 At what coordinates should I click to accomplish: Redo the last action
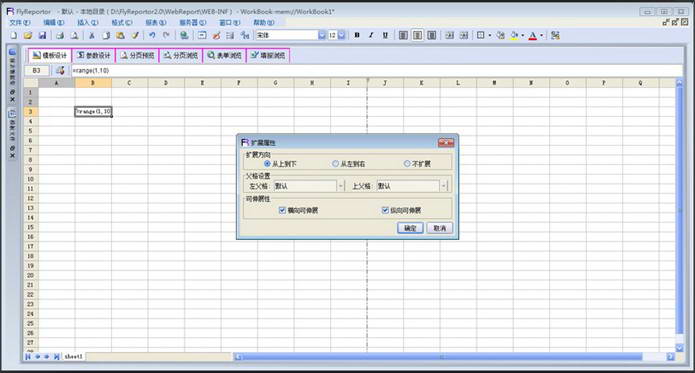[x=166, y=35]
